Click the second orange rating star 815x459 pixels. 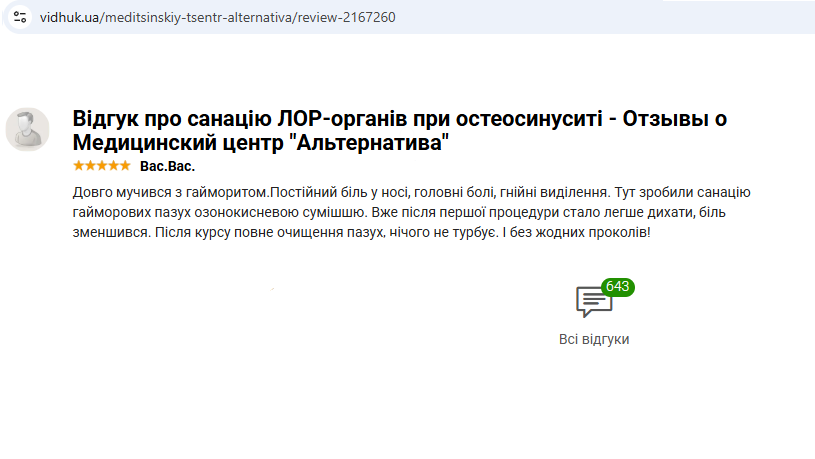(x=90, y=165)
